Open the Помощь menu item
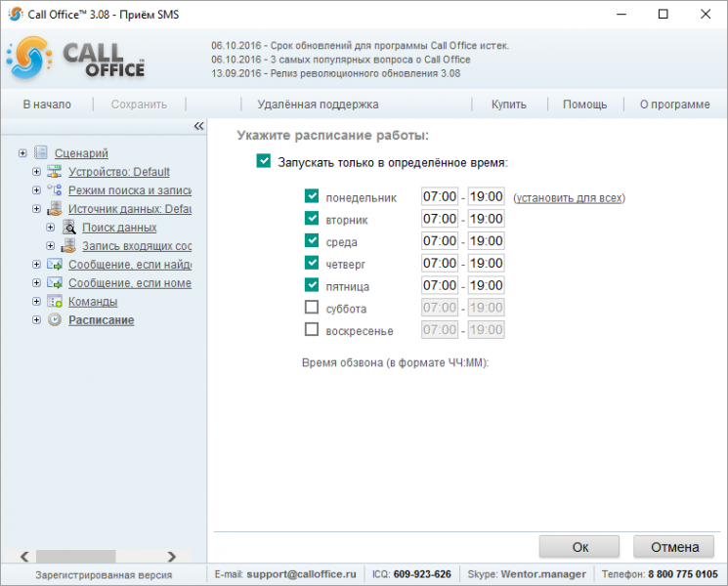This screenshot has width=728, height=586. pyautogui.click(x=585, y=105)
